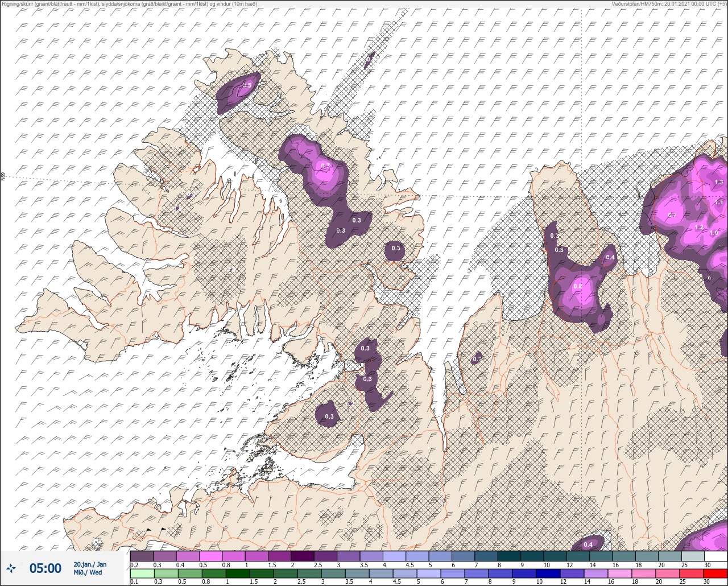The width and height of the screenshot is (728, 586).
Task: Click the 0.8 precipitation value on the map
Action: click(578, 286)
